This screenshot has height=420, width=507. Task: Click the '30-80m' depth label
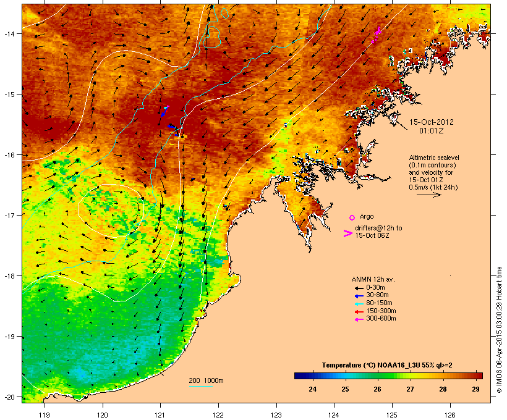[x=377, y=295]
